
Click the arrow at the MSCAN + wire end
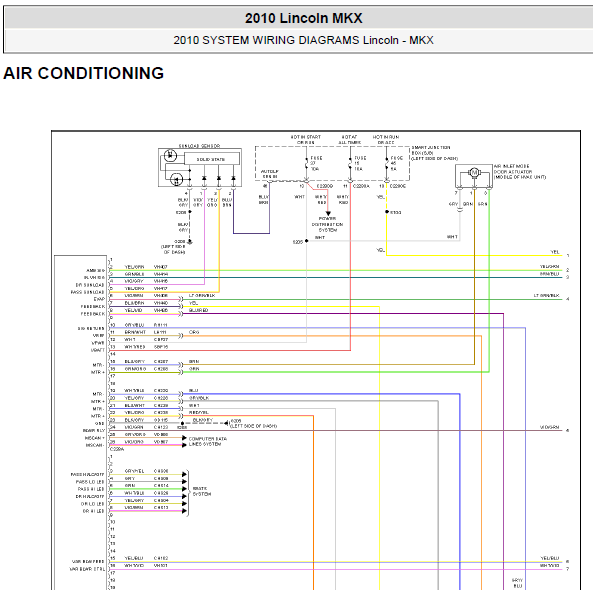click(x=185, y=438)
